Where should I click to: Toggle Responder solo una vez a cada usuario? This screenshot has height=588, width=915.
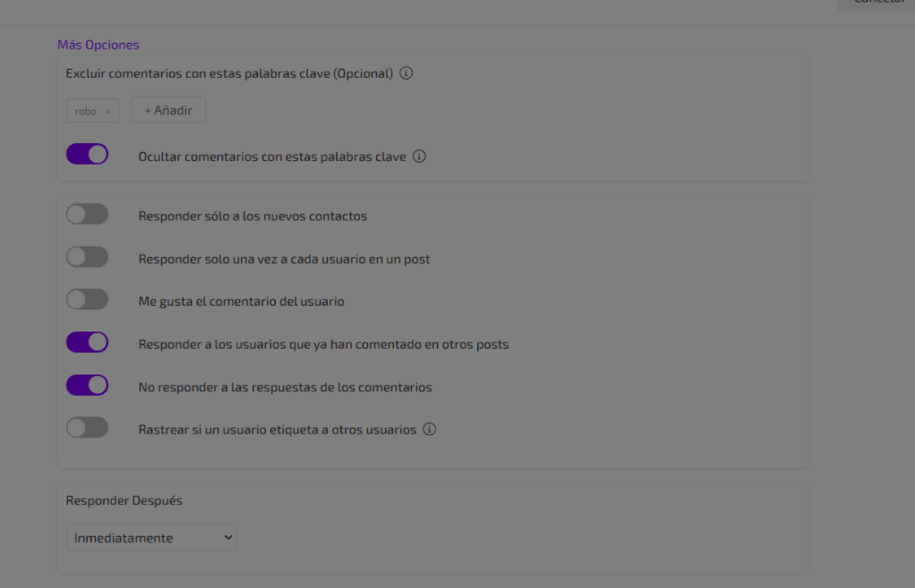88,257
